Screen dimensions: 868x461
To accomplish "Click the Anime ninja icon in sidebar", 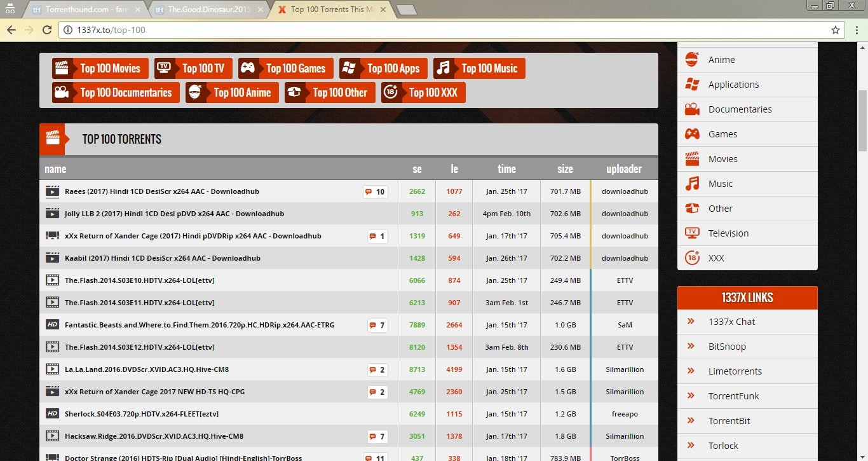I will pos(692,59).
